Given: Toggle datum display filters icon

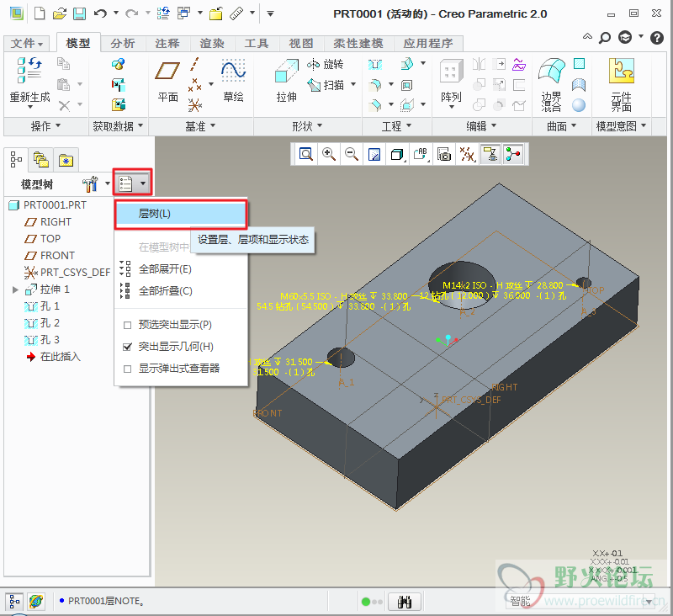Looking at the screenshot, I should click(467, 154).
